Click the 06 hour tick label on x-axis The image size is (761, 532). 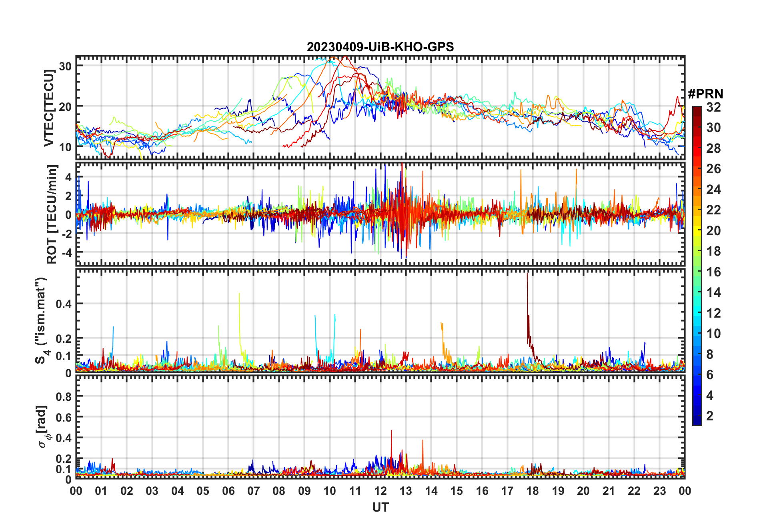coord(228,491)
